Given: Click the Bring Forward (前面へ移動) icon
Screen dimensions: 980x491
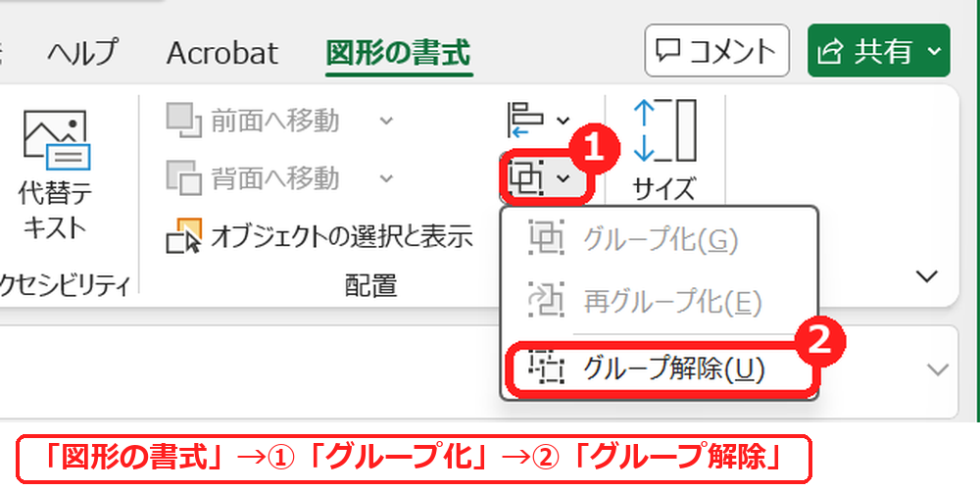Looking at the screenshot, I should pyautogui.click(x=184, y=121).
